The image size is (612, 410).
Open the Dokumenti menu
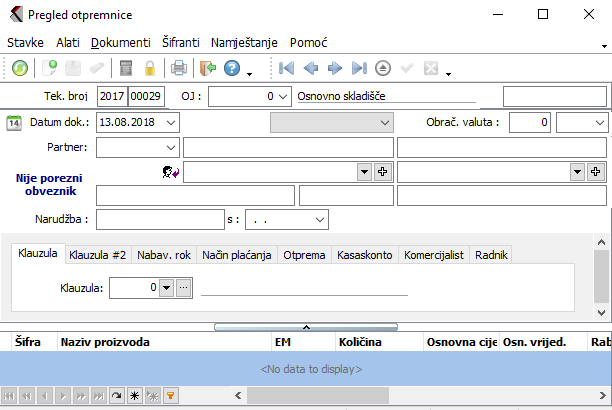pyautogui.click(x=120, y=43)
